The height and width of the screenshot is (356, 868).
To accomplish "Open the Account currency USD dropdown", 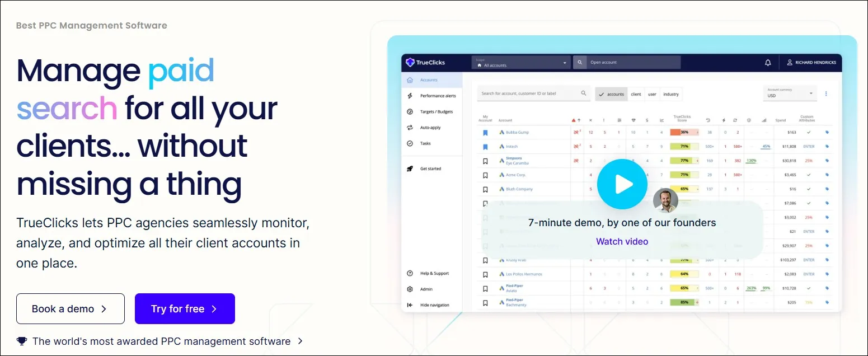I will (x=790, y=93).
